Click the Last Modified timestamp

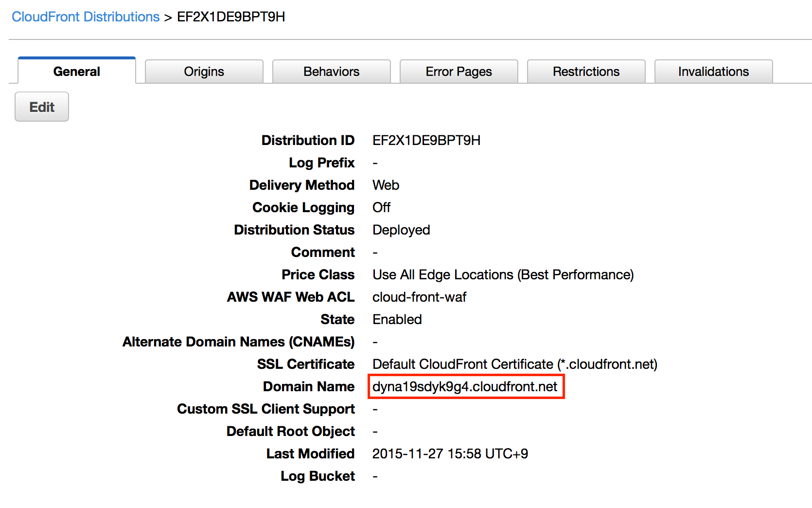450,454
